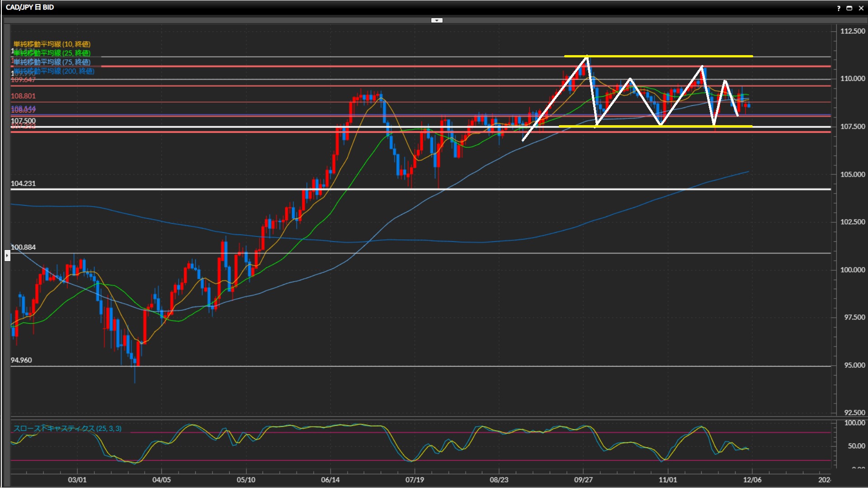Click the 12/06 date on time axis
Screen dimensions: 868x488
pos(752,479)
